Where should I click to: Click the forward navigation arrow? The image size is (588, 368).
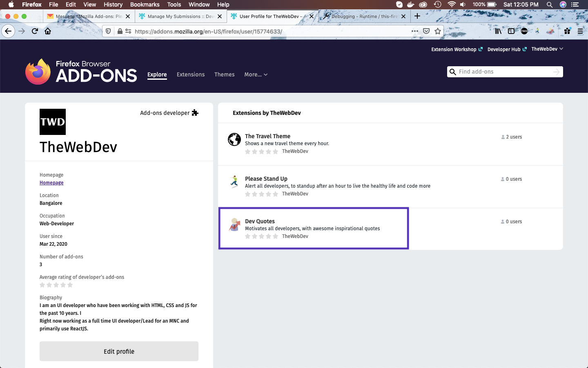22,31
